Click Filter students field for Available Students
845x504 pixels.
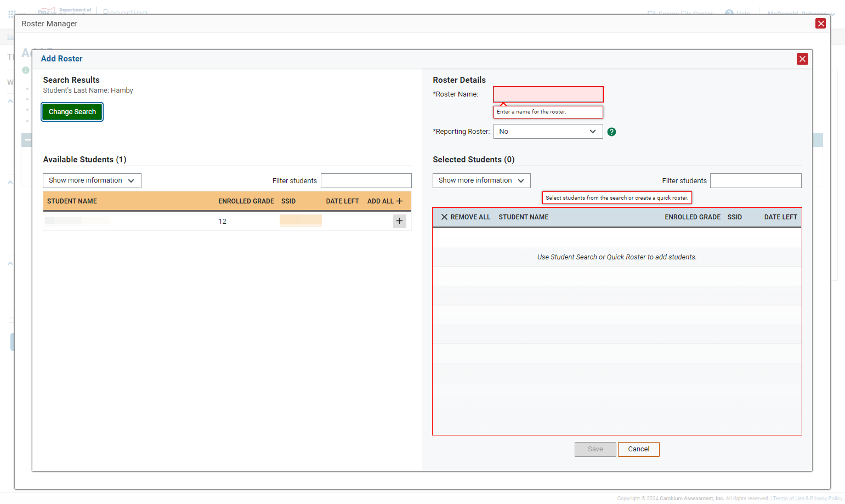coord(366,181)
